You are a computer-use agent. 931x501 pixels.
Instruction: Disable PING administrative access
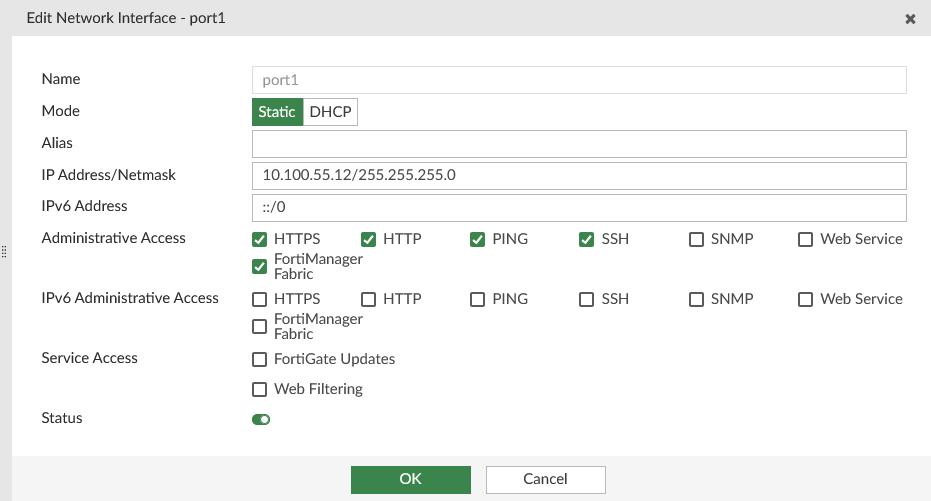pyautogui.click(x=478, y=240)
